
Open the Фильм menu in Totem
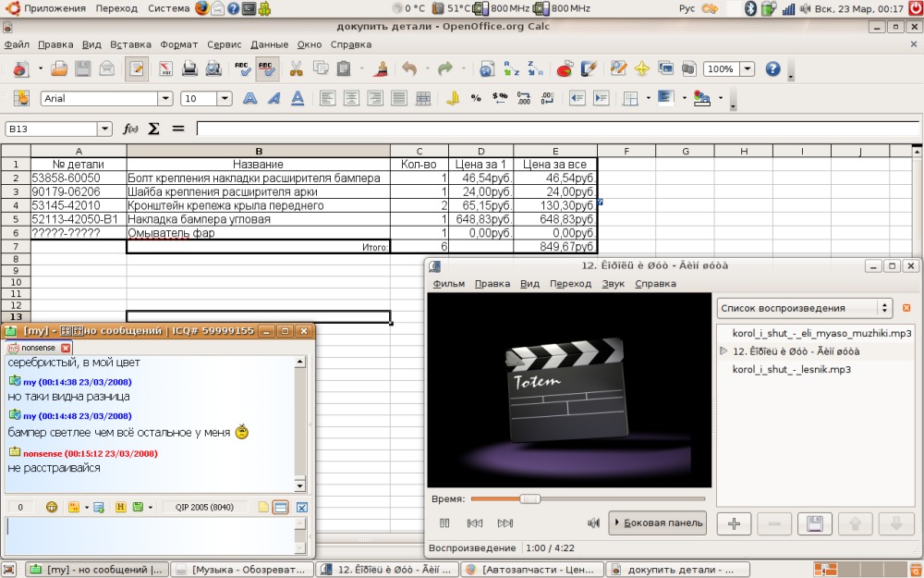tap(449, 284)
